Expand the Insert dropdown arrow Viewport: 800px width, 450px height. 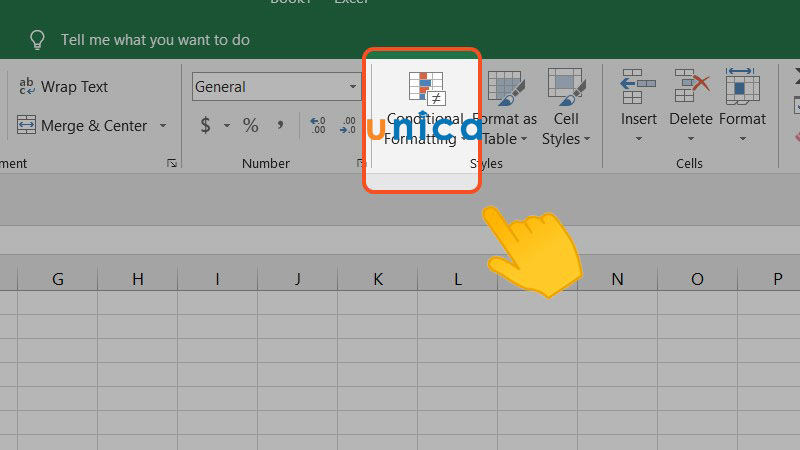coord(639,139)
